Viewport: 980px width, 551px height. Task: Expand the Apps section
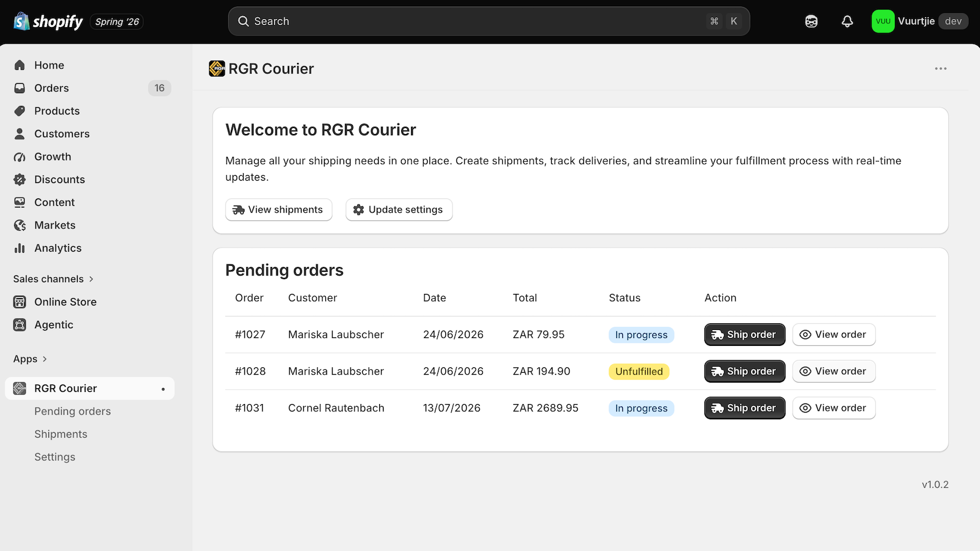click(30, 359)
